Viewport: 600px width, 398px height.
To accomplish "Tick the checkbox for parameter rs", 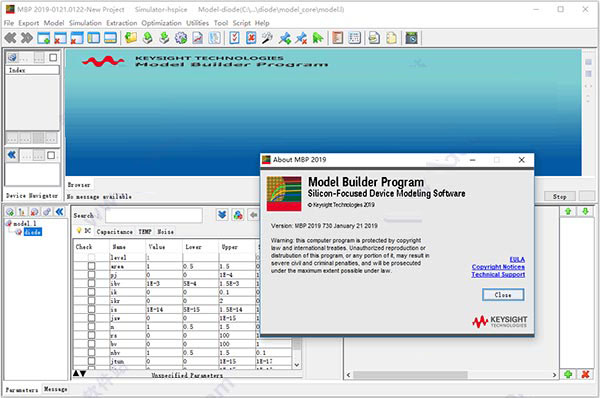I will pos(91,335).
